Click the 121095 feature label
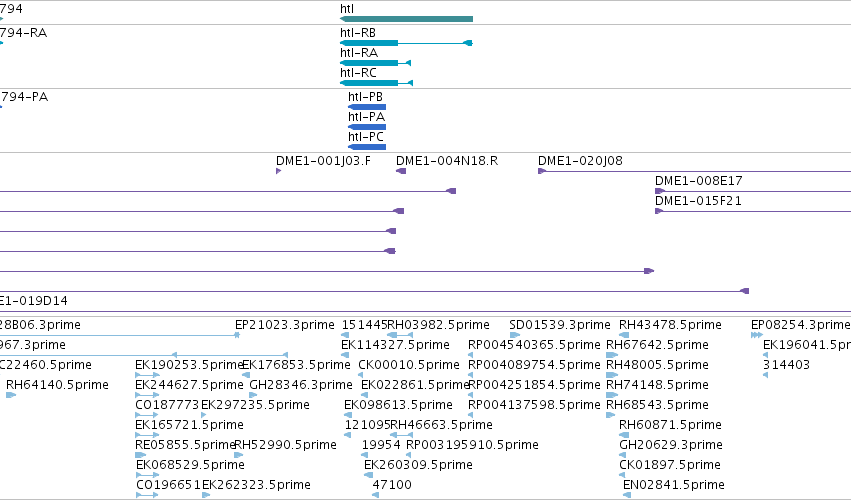This screenshot has height=500, width=851. coord(367,425)
